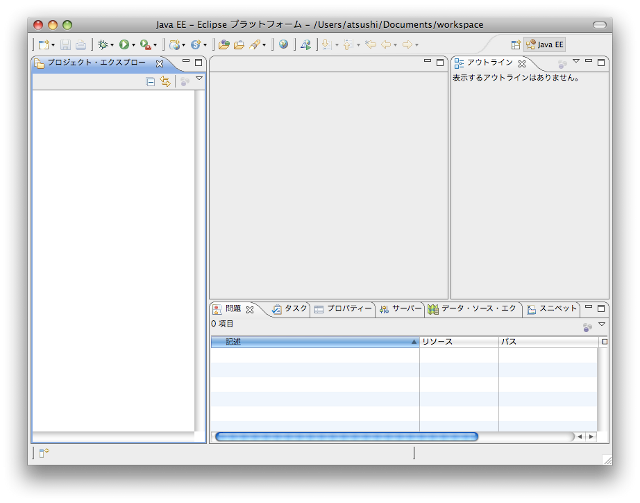Click the horizontal scrollbar in Problems view
Viewport: 640px width, 503px height.
[x=346, y=436]
